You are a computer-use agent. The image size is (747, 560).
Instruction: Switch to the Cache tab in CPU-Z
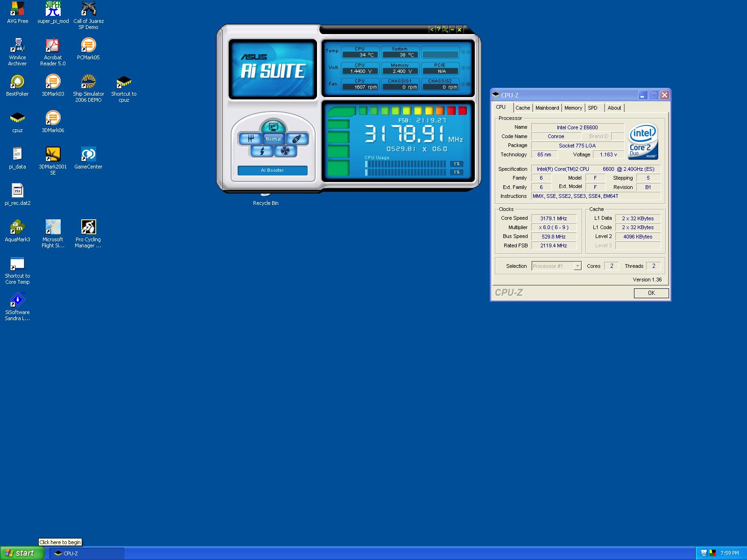tap(522, 108)
